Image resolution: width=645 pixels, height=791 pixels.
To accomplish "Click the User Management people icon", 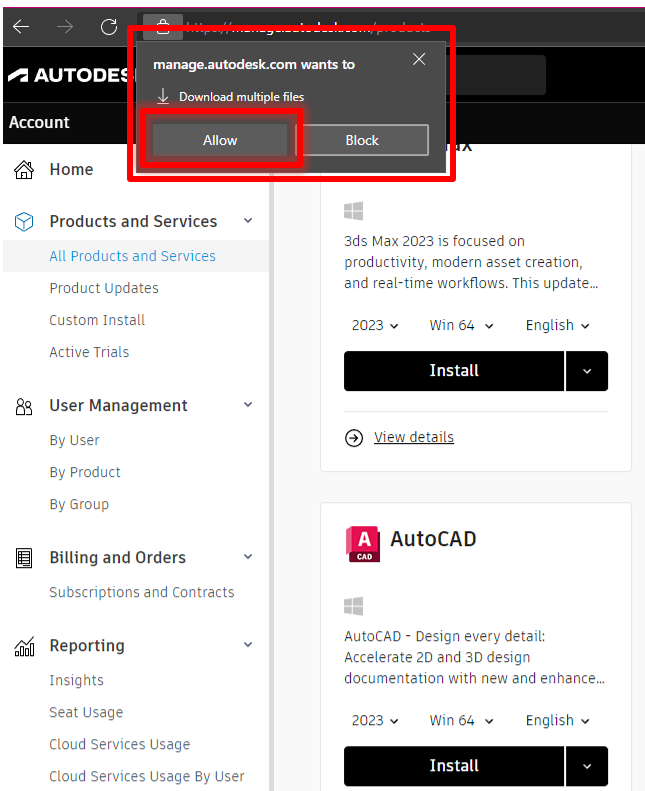I will (24, 406).
